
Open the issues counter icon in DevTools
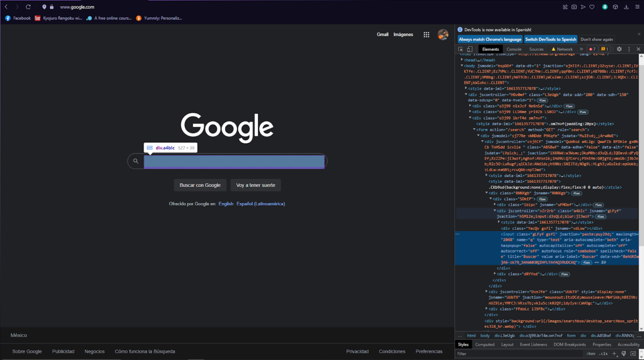(603, 49)
